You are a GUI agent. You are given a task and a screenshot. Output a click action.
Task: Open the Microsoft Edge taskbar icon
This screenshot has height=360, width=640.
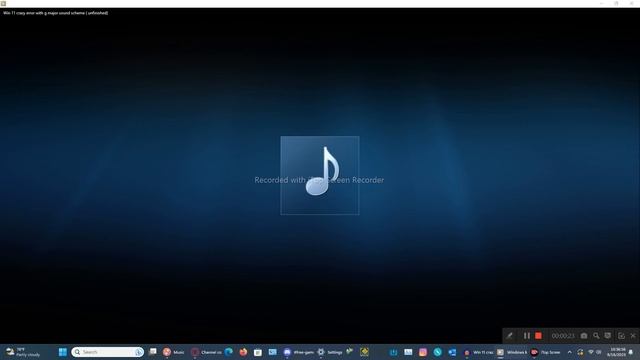[229, 352]
